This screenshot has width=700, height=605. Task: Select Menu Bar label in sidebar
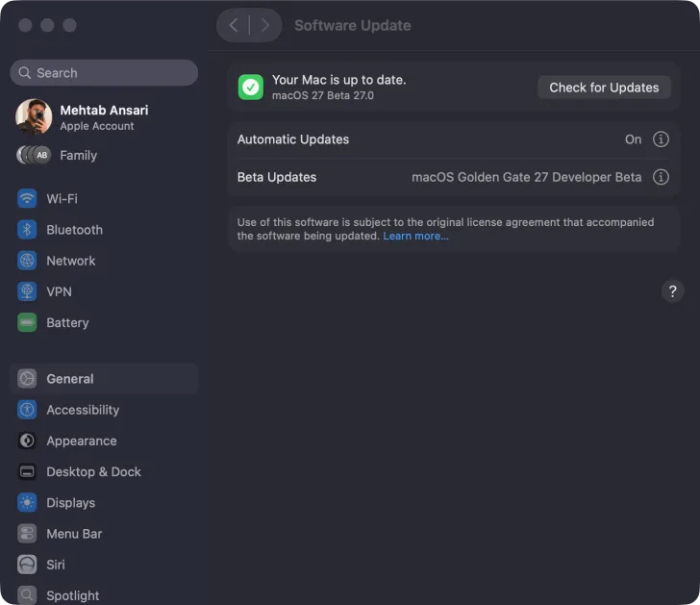(x=74, y=534)
